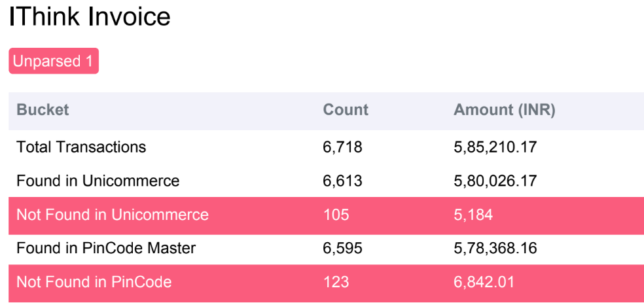Click the amount 5,85,210.17
644x303 pixels.
[x=495, y=147]
